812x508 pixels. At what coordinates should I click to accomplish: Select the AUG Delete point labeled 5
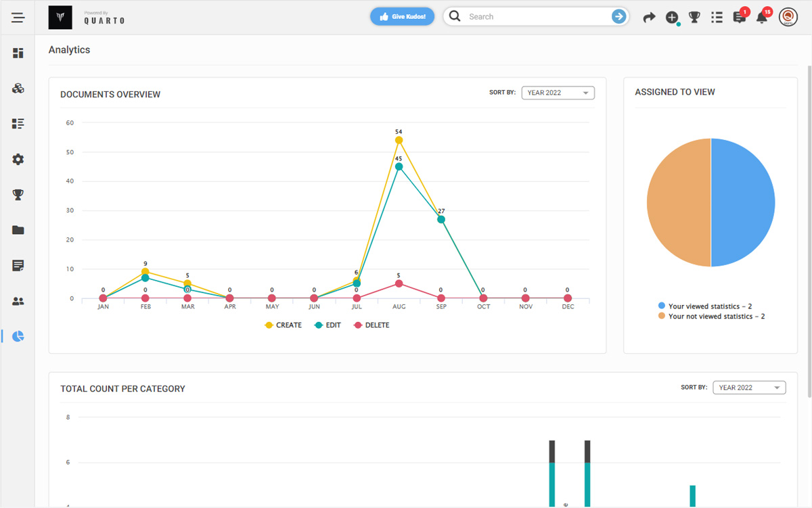pyautogui.click(x=399, y=283)
